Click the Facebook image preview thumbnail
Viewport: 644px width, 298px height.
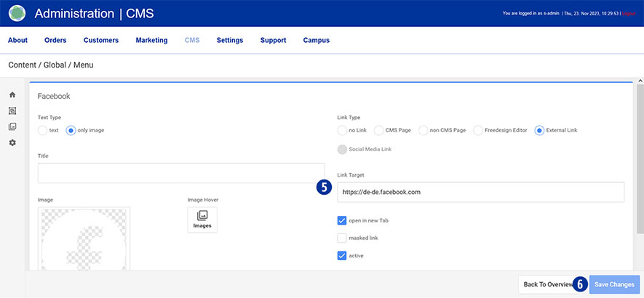[x=84, y=239]
